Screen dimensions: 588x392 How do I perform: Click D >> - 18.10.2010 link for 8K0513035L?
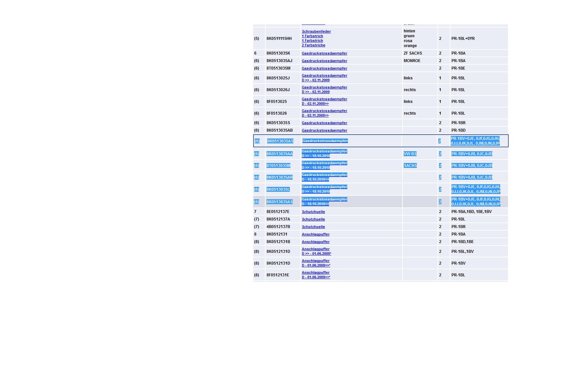316,191
